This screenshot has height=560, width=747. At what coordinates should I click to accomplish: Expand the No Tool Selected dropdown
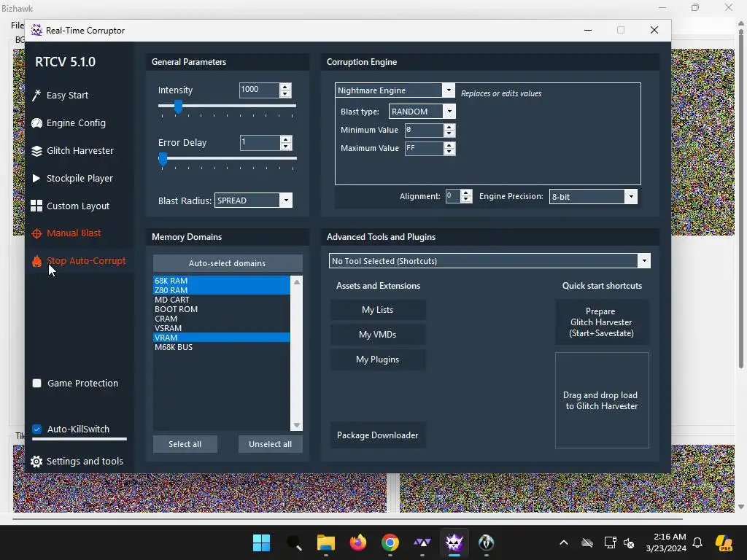pos(644,261)
